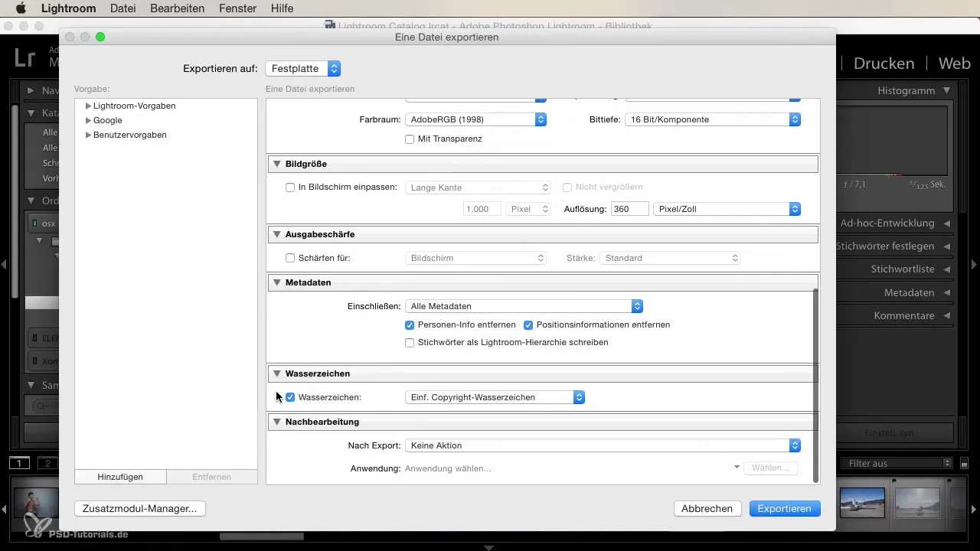Open the Einf. Copyright-Wasserzeichen dropdown
980x551 pixels.
495,397
